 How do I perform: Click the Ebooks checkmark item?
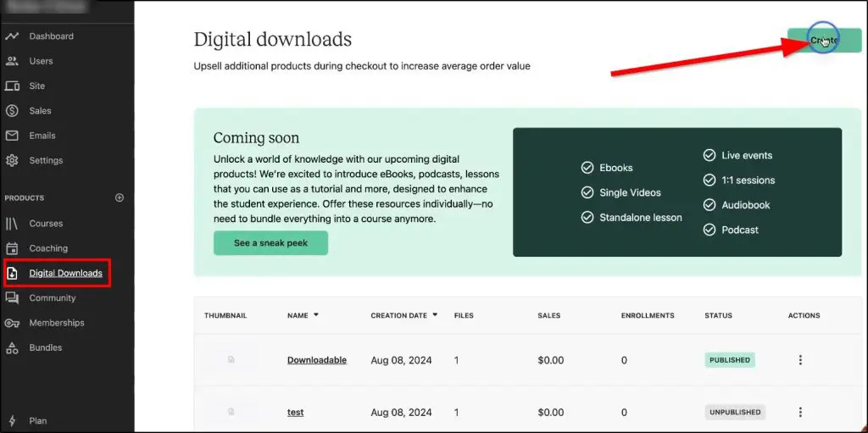607,168
